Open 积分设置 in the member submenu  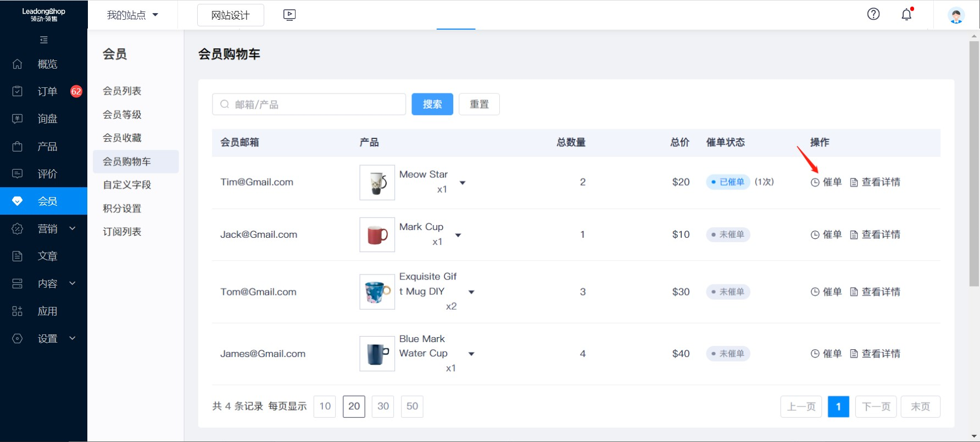pos(122,209)
